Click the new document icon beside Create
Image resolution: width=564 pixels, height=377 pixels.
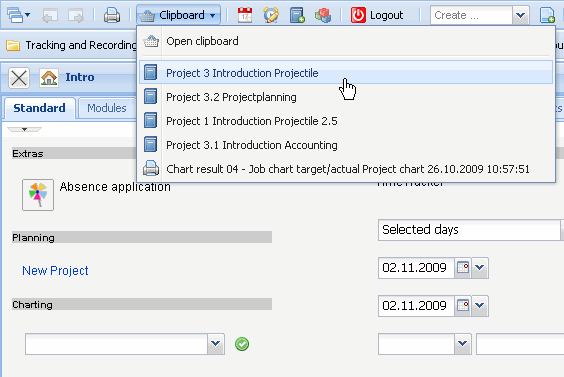coord(547,15)
